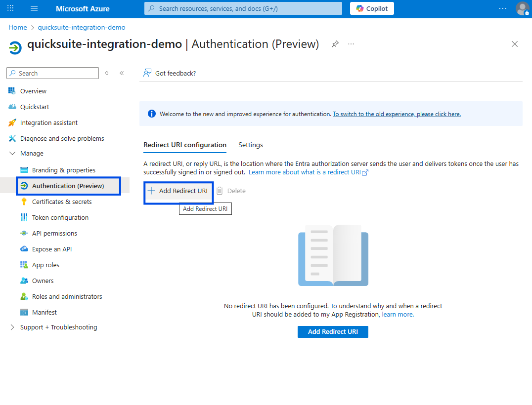Select Authentication (Preview) menu item
The image size is (532, 405).
point(68,186)
